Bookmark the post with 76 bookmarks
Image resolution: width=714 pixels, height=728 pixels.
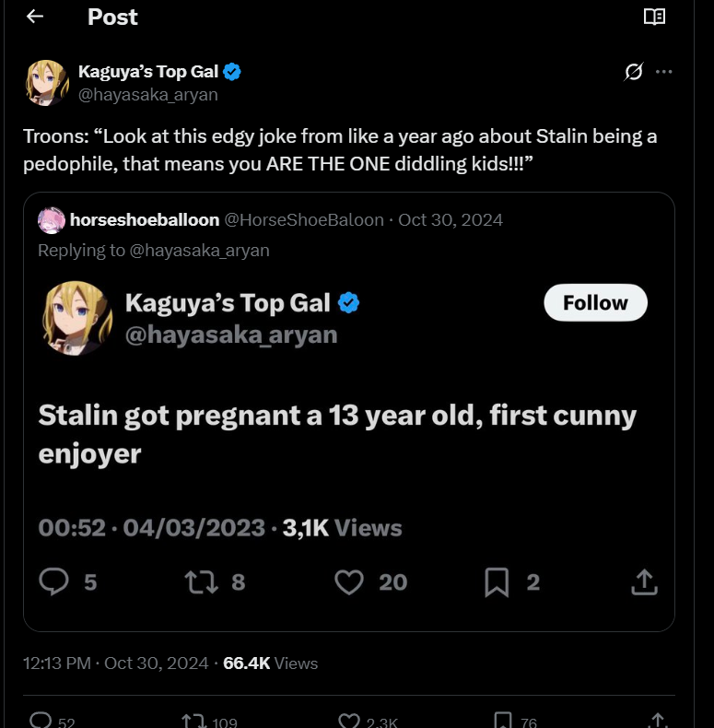(503, 721)
